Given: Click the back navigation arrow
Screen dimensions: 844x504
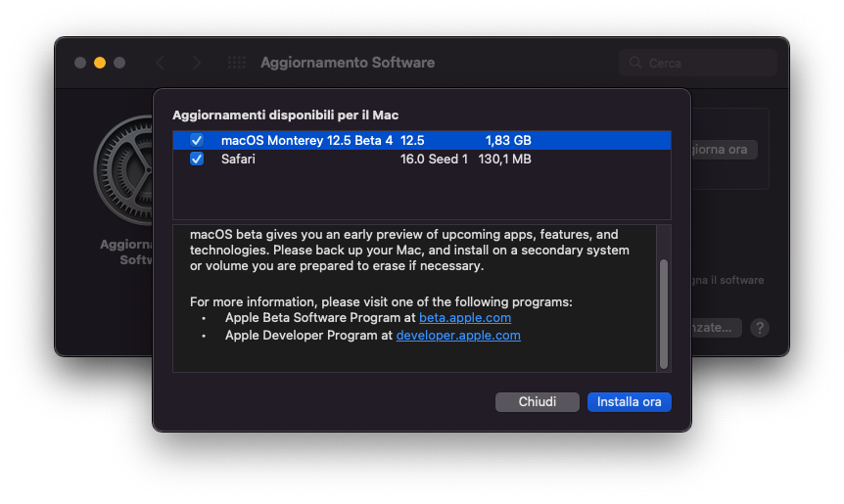Looking at the screenshot, I should coord(160,63).
